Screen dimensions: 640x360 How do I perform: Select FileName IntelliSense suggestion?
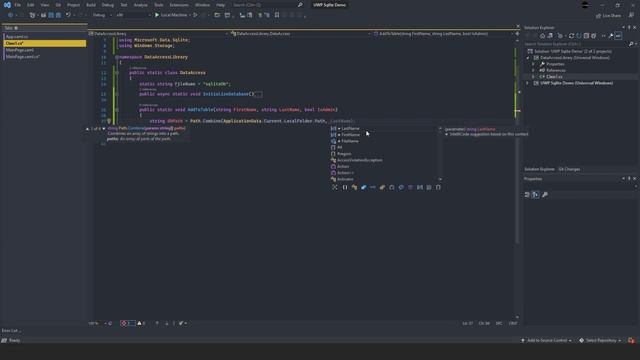tap(384, 141)
